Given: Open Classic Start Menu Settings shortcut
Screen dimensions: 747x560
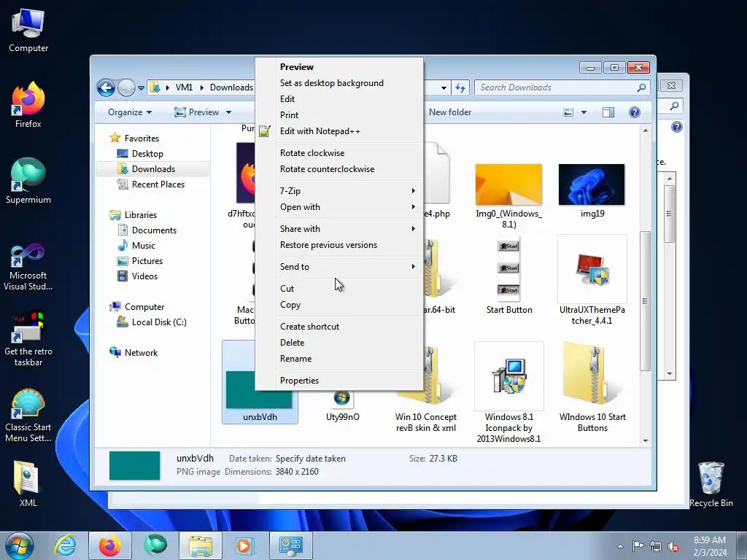Looking at the screenshot, I should (28, 415).
